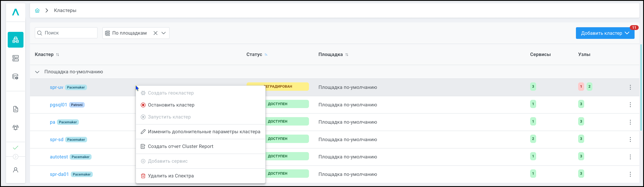Screen dimensions: 644x187
Task: Open the autotest cluster link
Action: (59, 157)
